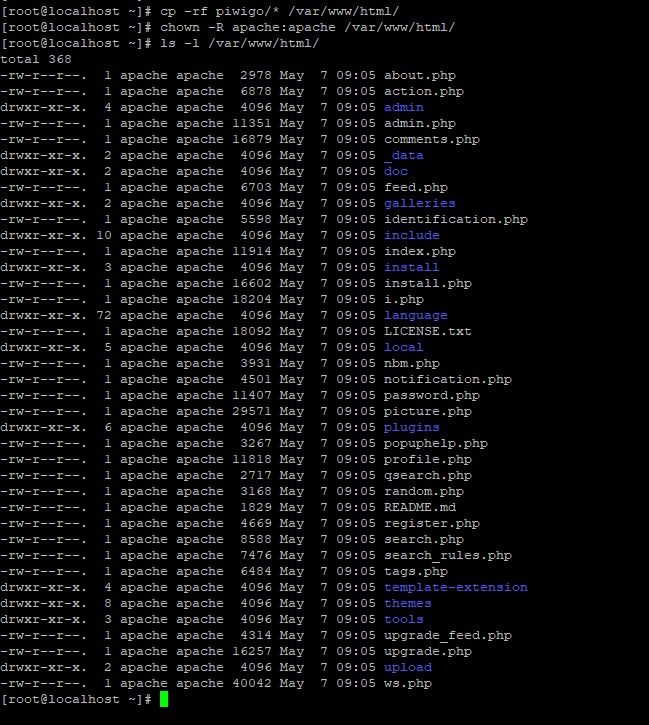The image size is (649, 725).
Task: Click the identification.php filename
Action: pyautogui.click(x=456, y=220)
